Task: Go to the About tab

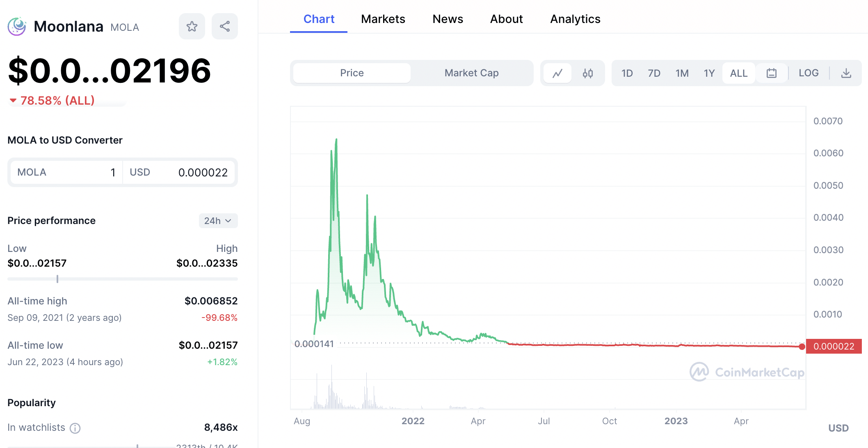Action: point(507,19)
